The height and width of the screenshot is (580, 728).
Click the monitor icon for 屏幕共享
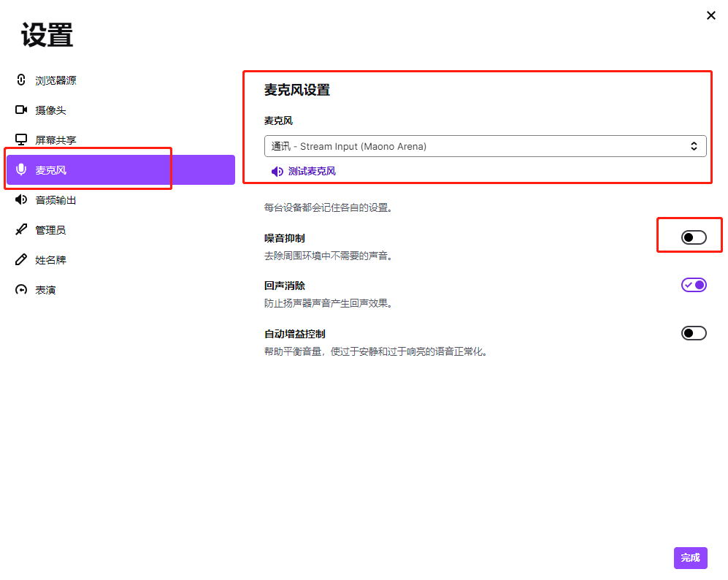tap(21, 140)
